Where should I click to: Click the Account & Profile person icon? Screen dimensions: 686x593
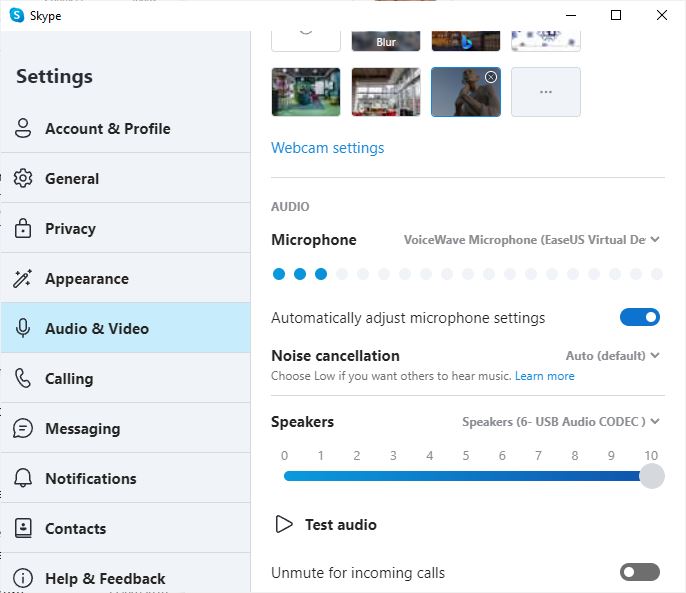[x=23, y=128]
